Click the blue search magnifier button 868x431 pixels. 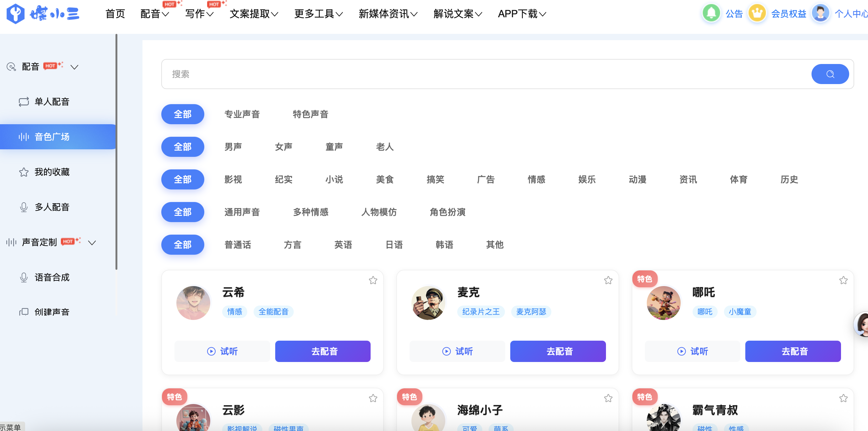[x=830, y=74]
